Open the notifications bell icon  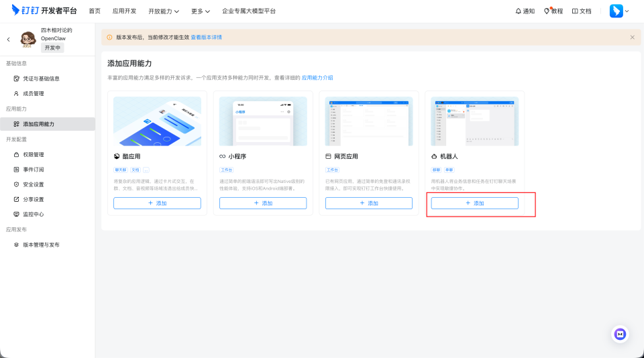pyautogui.click(x=519, y=11)
